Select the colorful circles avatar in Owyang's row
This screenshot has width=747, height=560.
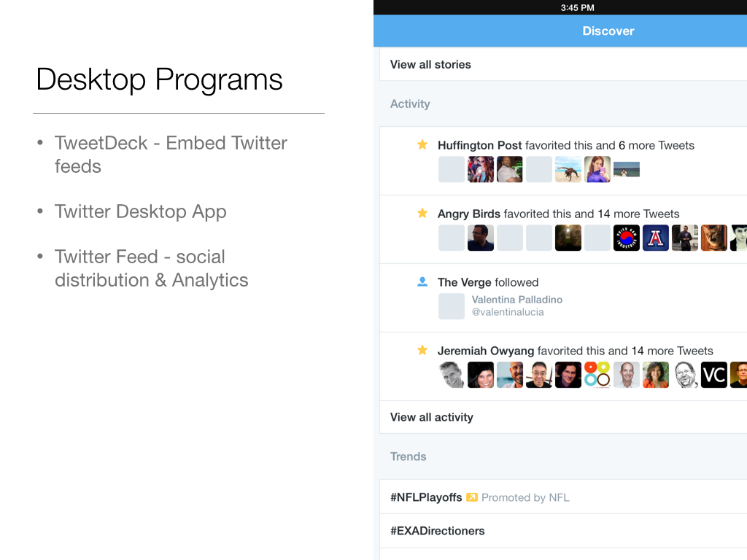pyautogui.click(x=597, y=375)
